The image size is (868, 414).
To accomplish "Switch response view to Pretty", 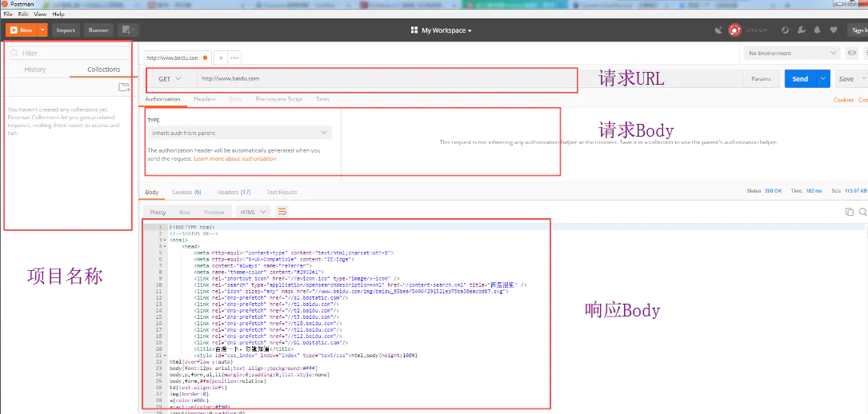I will pos(158,212).
